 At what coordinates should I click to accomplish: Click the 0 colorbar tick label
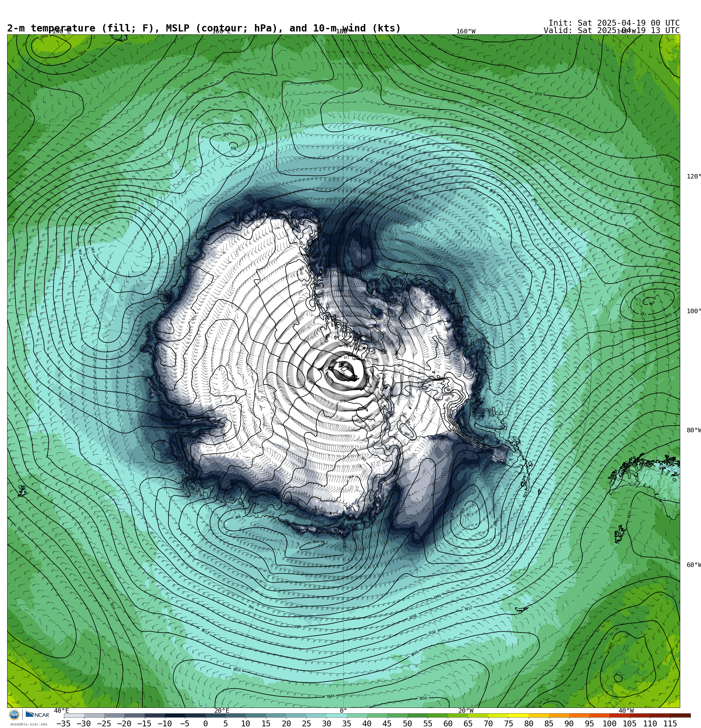point(205,724)
